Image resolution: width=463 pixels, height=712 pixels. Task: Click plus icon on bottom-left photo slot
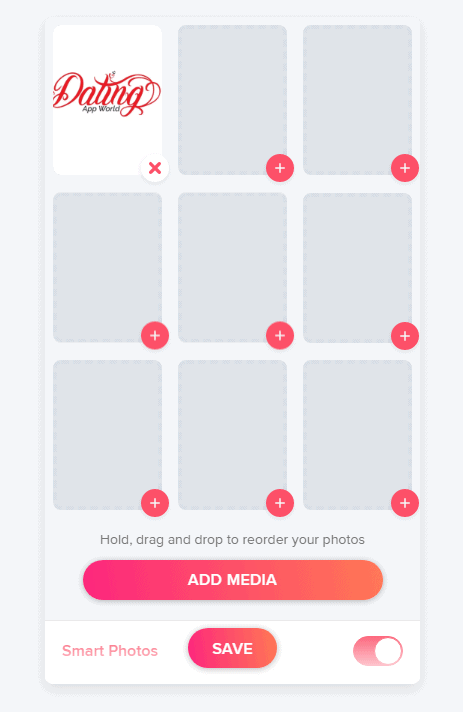[x=155, y=503]
